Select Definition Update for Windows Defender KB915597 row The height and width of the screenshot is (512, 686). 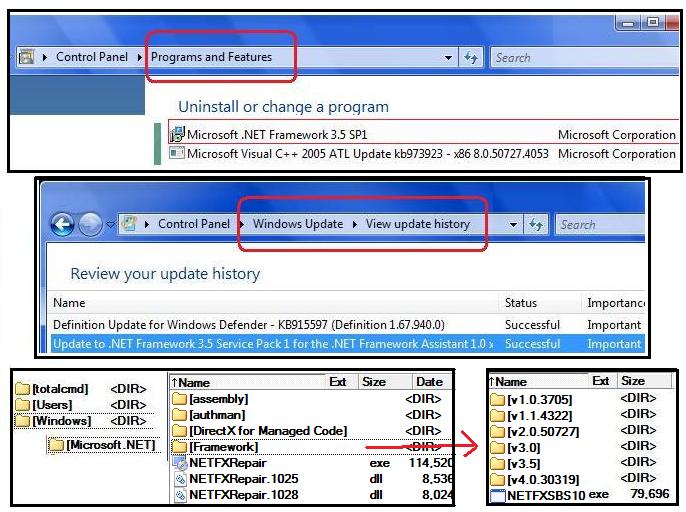[x=346, y=325]
